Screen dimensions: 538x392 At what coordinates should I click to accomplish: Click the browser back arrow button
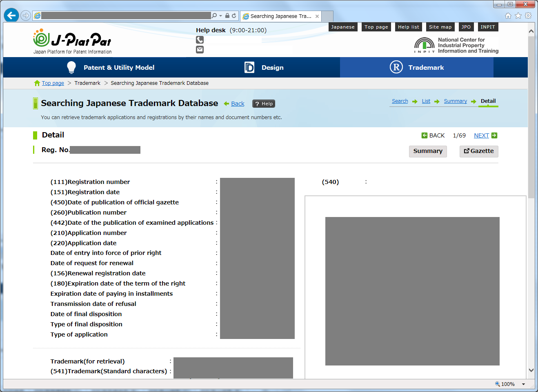[x=11, y=16]
